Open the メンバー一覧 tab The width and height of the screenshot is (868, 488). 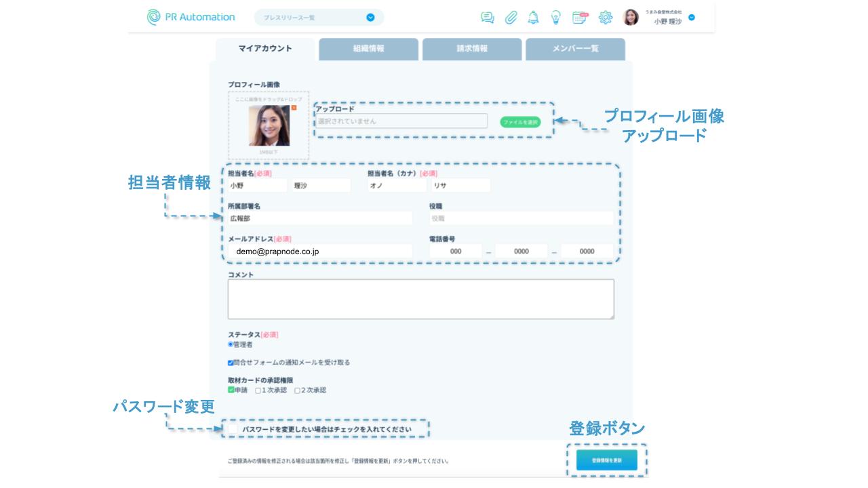(x=575, y=49)
